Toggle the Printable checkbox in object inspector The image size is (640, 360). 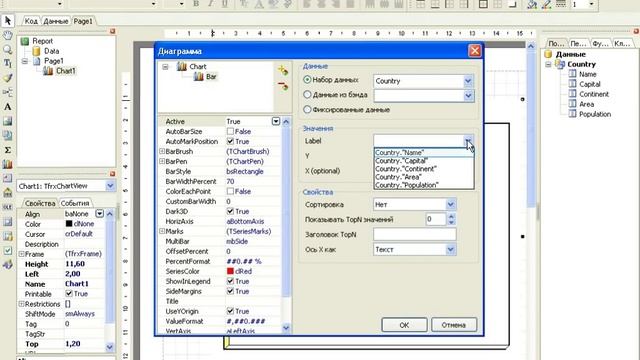coord(69,294)
